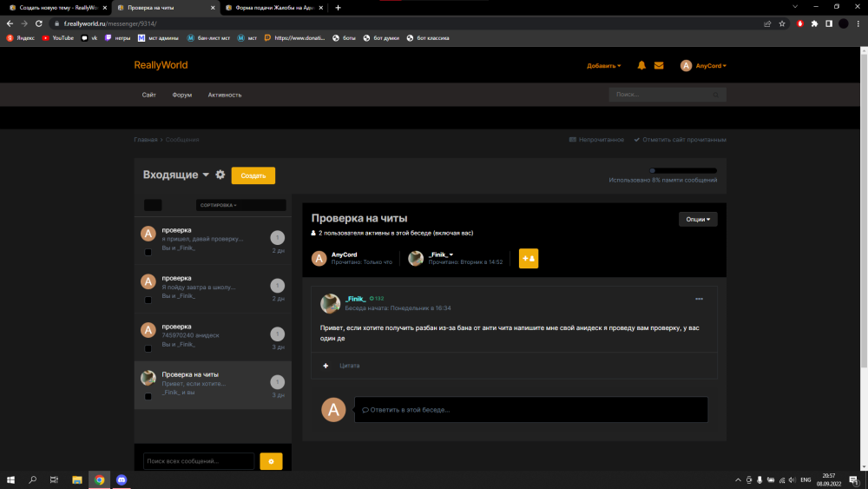Click the 'Ответить в этой беседе' reply field
The height and width of the screenshot is (489, 868).
point(531,410)
